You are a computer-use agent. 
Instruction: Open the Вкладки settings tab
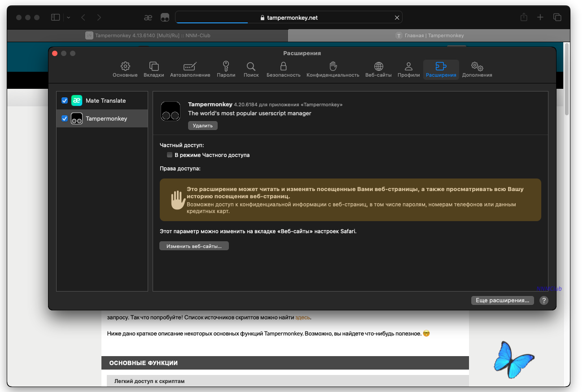(x=154, y=70)
